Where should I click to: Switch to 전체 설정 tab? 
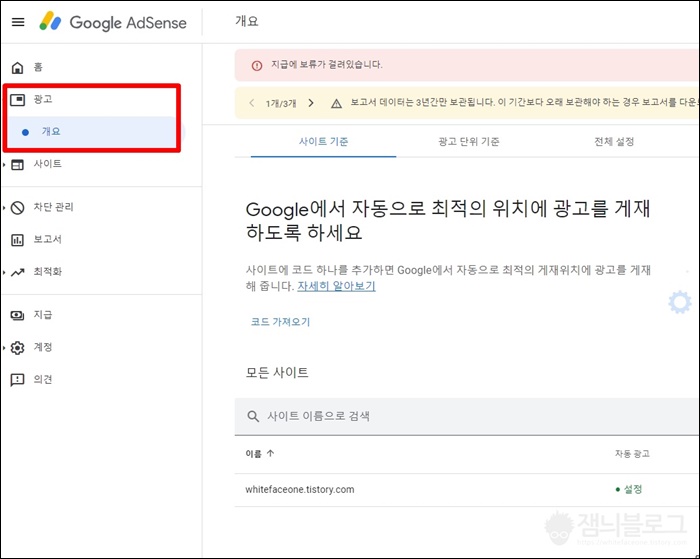614,142
